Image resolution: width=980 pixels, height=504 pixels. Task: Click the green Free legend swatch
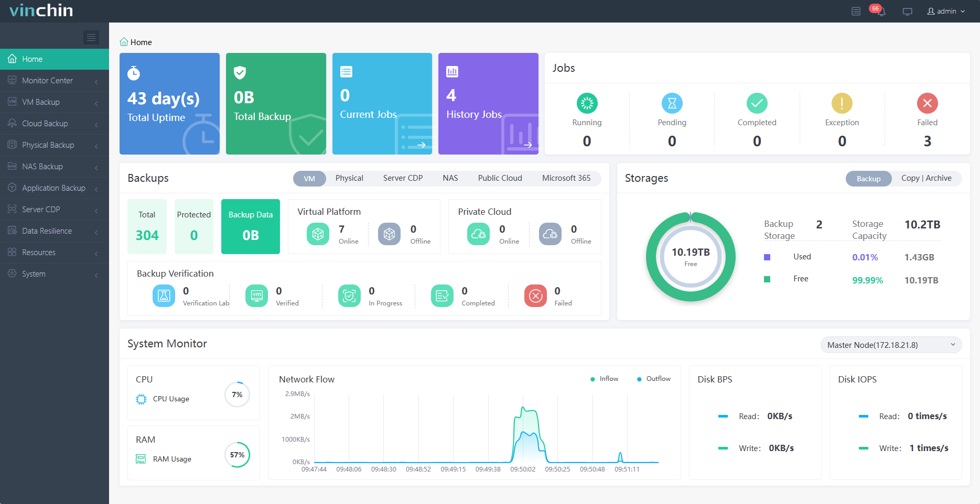[767, 279]
